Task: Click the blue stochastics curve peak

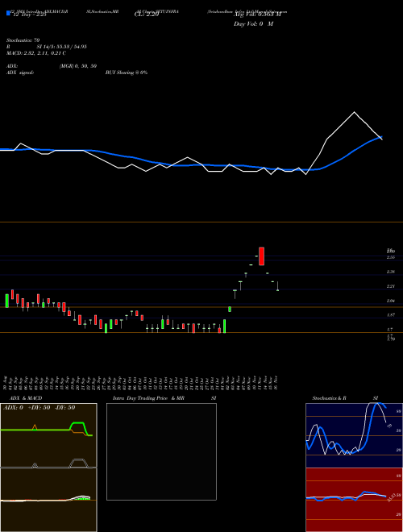Action: [380, 404]
